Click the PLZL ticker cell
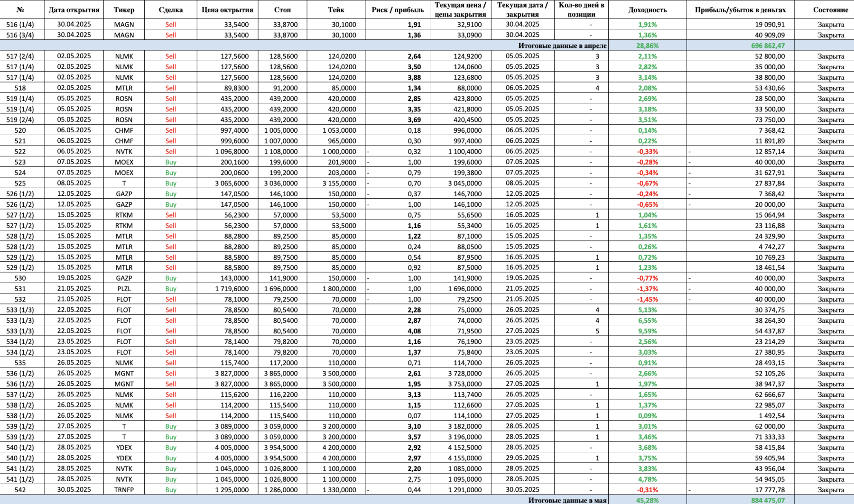The height and width of the screenshot is (504, 854). click(124, 289)
